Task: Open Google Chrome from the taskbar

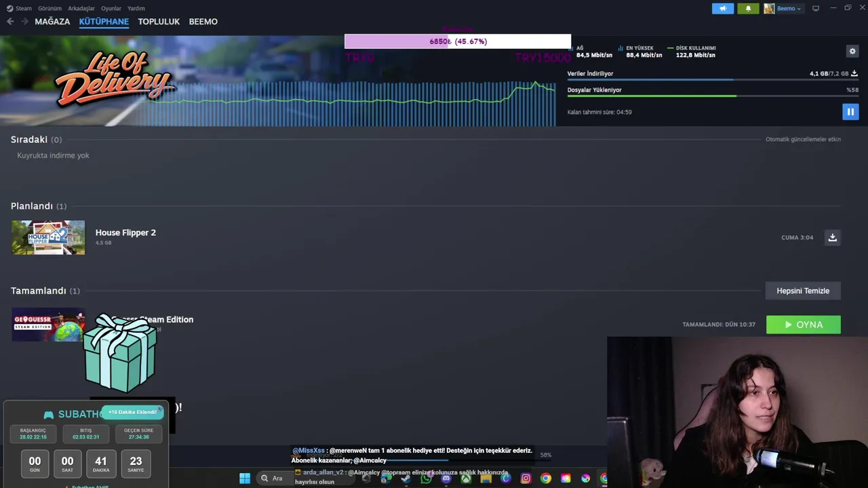Action: (x=546, y=479)
